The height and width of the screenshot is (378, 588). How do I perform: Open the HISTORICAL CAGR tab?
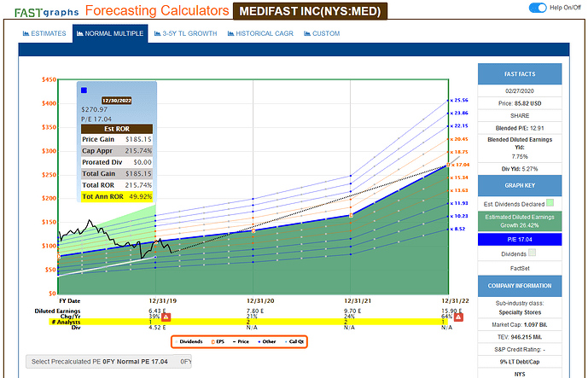point(260,33)
